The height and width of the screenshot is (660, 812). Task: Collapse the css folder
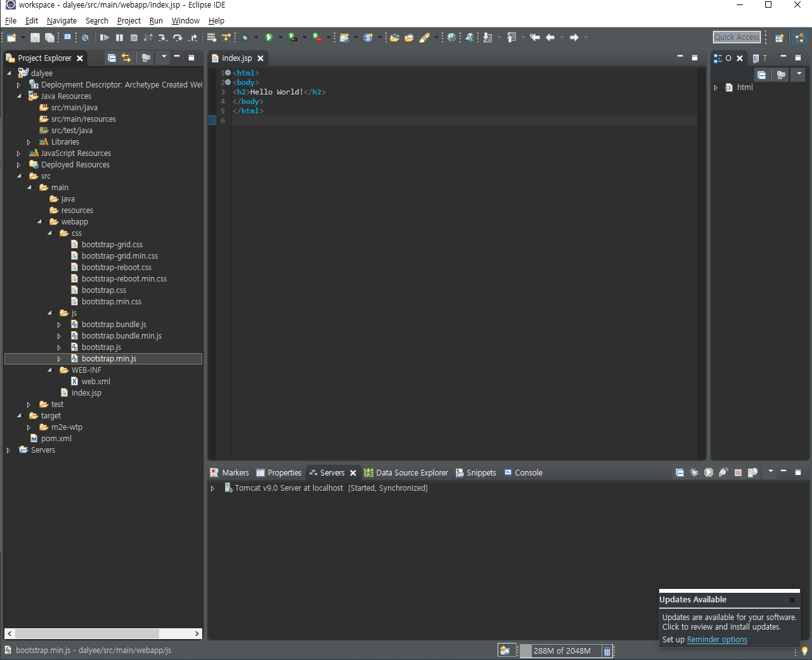[x=49, y=233]
